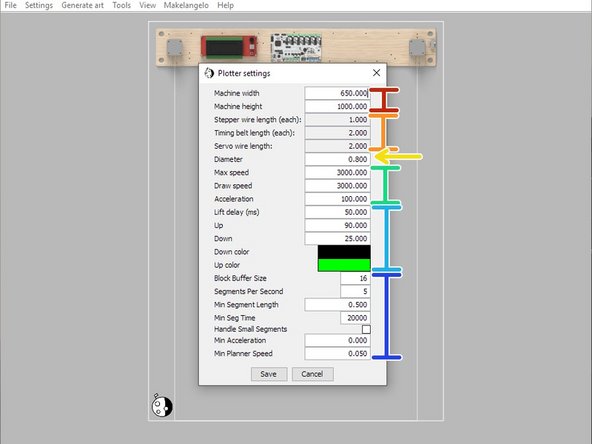Click the 'Down color' label

(x=231, y=252)
